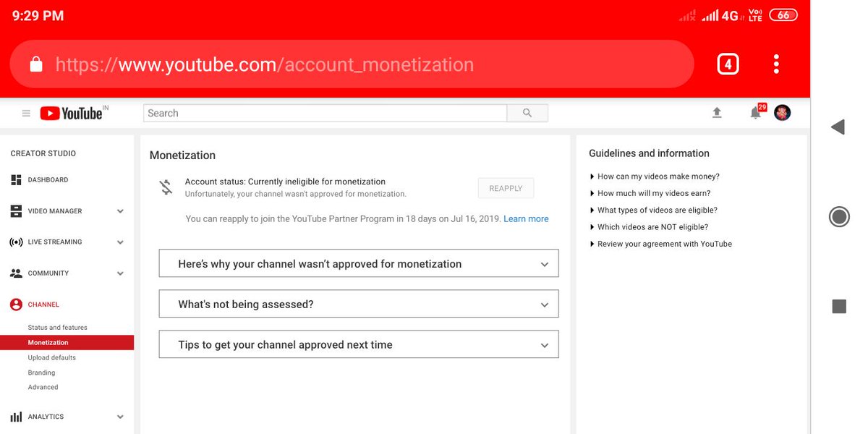868x434 pixels.
Task: Click the REAPPLY button
Action: [x=506, y=188]
